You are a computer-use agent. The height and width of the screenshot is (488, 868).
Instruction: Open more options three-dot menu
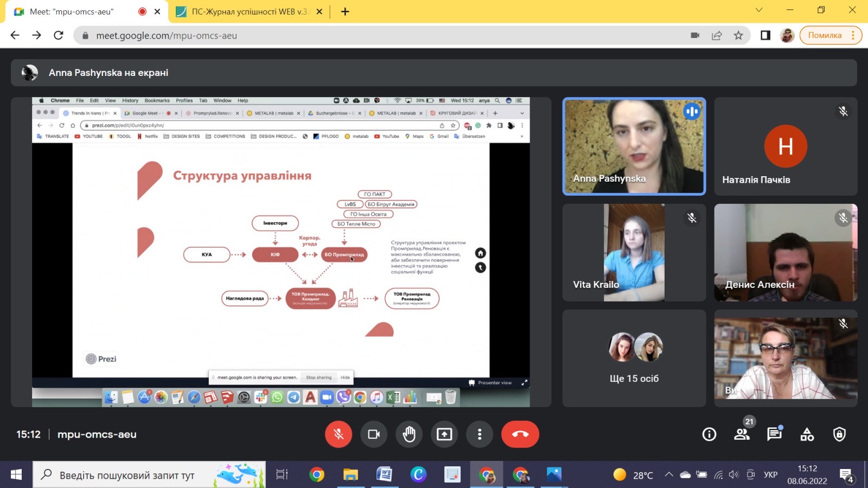pyautogui.click(x=480, y=434)
